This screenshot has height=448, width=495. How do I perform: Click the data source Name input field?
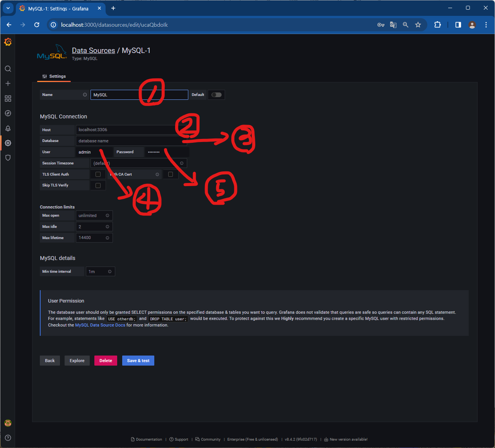[x=139, y=95]
